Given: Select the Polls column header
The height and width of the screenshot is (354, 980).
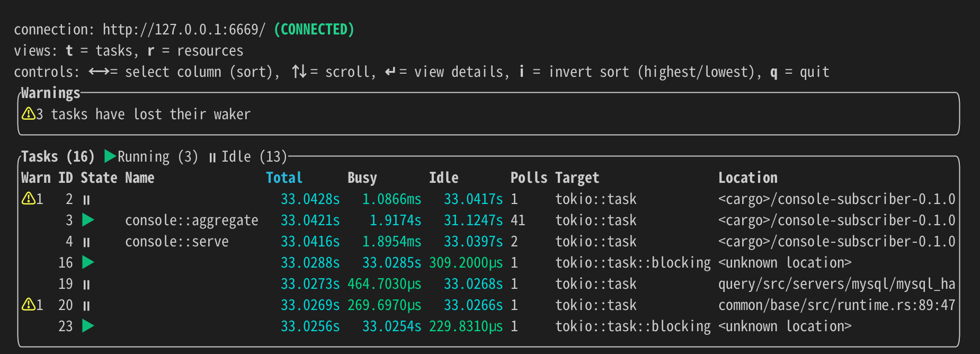Looking at the screenshot, I should click(528, 178).
